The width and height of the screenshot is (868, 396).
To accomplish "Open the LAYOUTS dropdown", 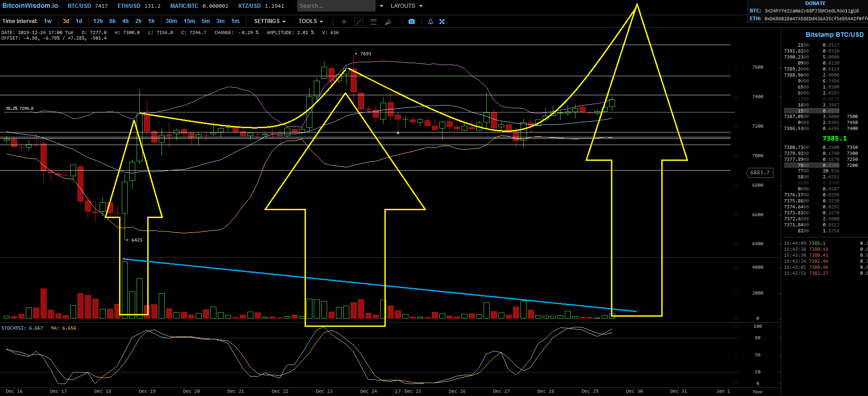I will click(x=407, y=6).
